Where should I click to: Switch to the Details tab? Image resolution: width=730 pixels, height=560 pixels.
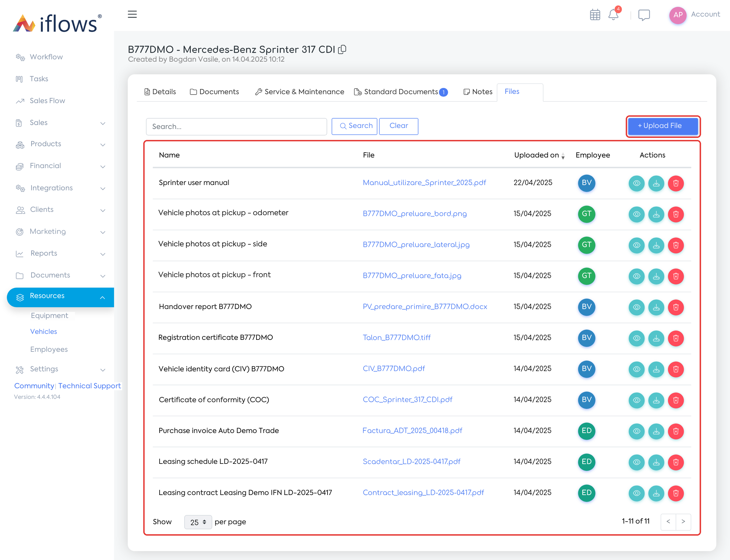(160, 92)
